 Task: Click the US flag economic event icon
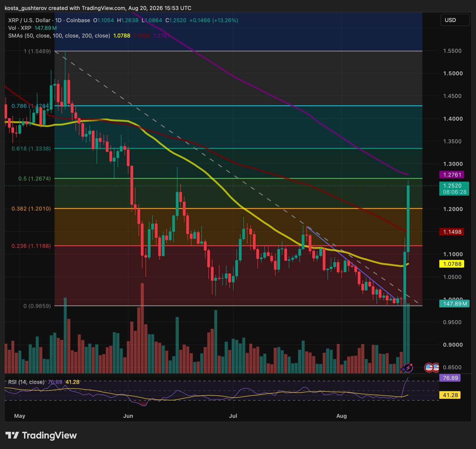[429, 368]
